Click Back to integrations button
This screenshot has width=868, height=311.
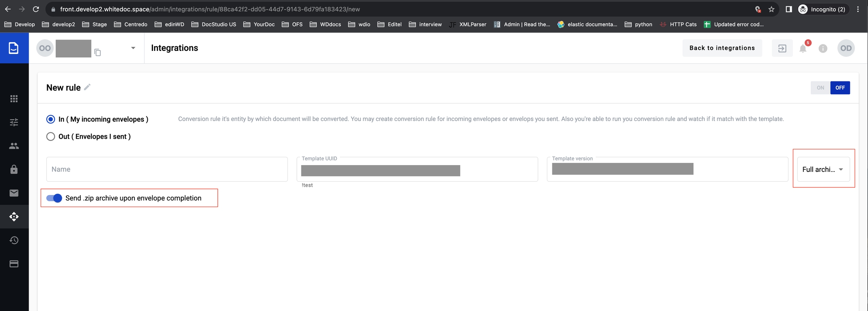pyautogui.click(x=722, y=48)
